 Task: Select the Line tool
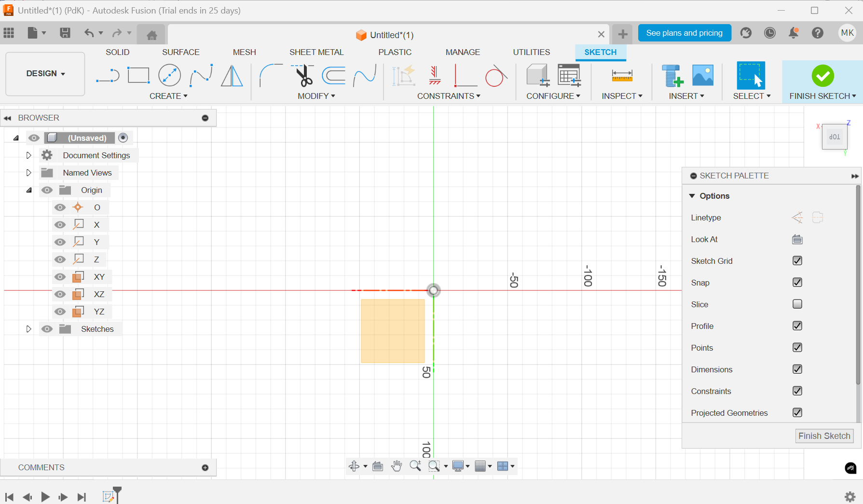108,76
